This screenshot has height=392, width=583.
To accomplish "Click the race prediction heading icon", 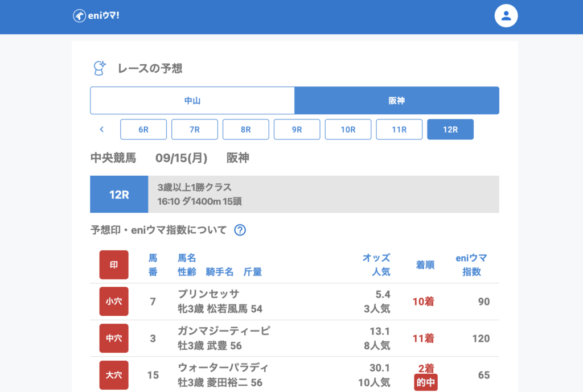I will coord(100,68).
